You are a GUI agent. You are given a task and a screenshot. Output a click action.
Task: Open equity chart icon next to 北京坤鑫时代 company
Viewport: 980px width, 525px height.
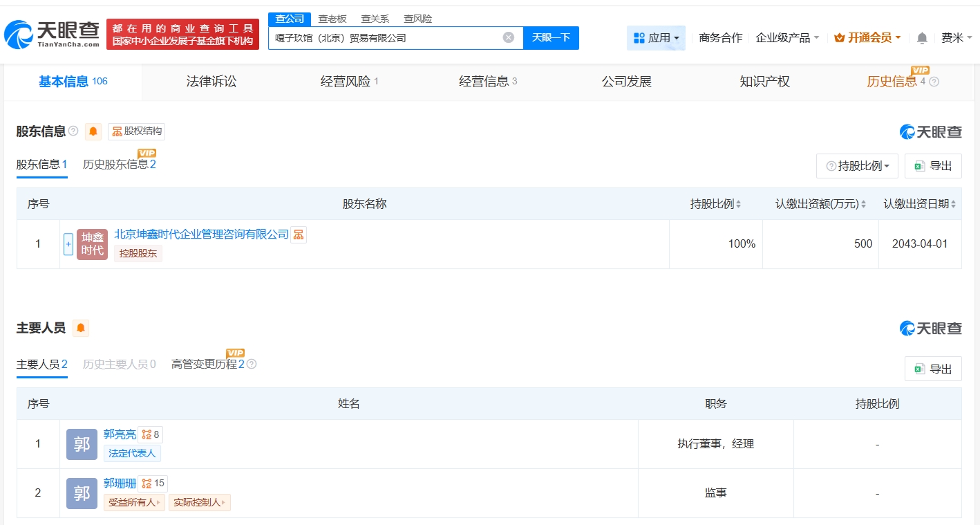(x=298, y=234)
